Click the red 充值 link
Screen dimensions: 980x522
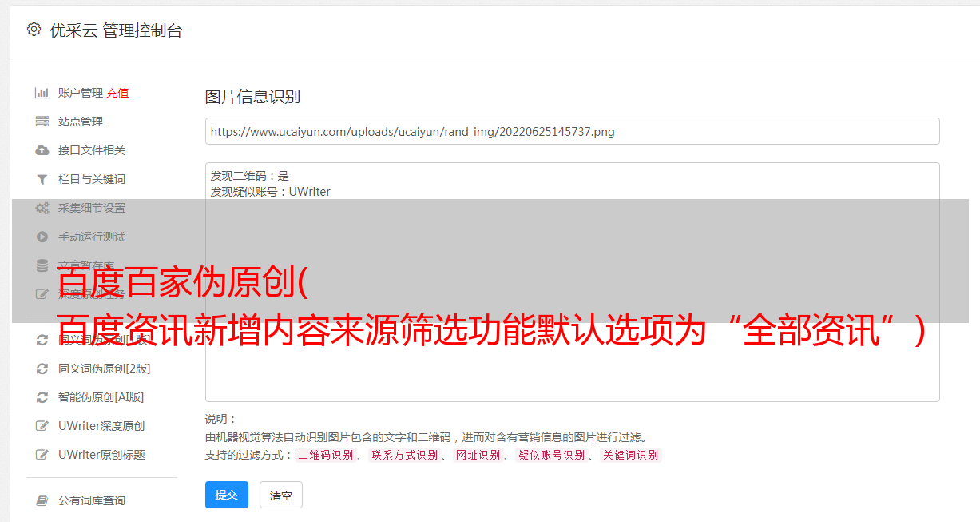[117, 93]
